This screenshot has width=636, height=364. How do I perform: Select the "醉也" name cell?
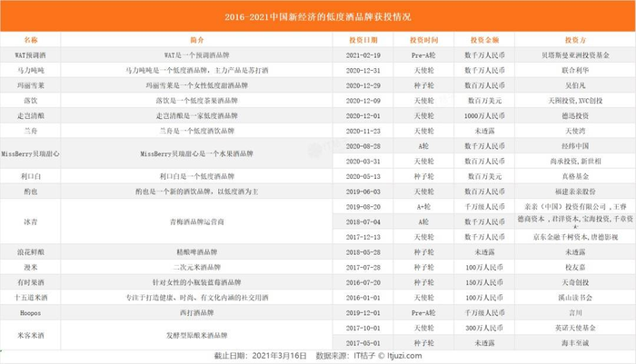point(30,192)
